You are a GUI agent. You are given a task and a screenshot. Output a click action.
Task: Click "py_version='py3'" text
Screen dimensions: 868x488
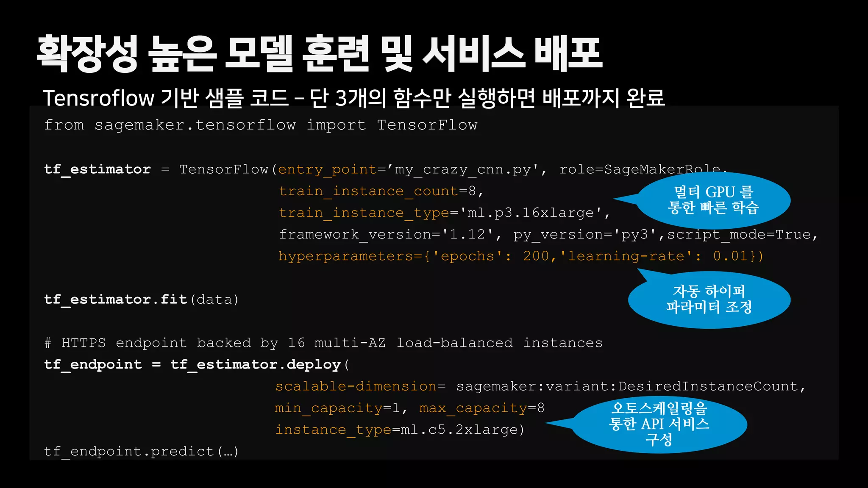click(x=585, y=234)
